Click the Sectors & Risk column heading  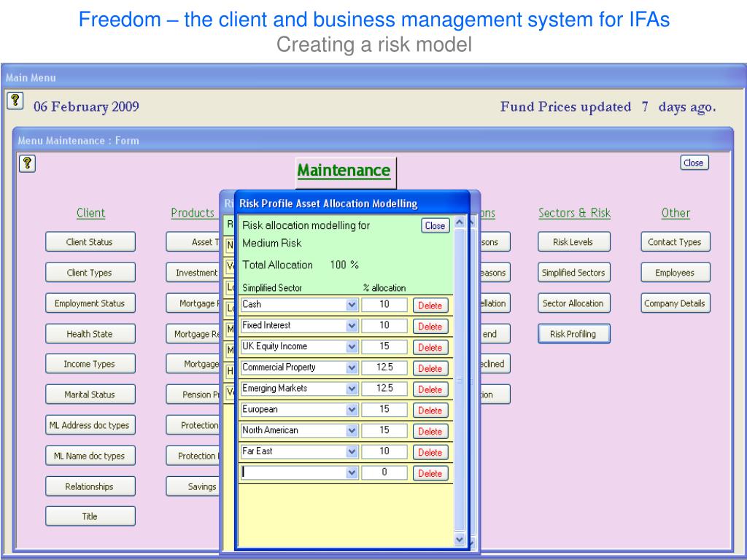pyautogui.click(x=574, y=213)
